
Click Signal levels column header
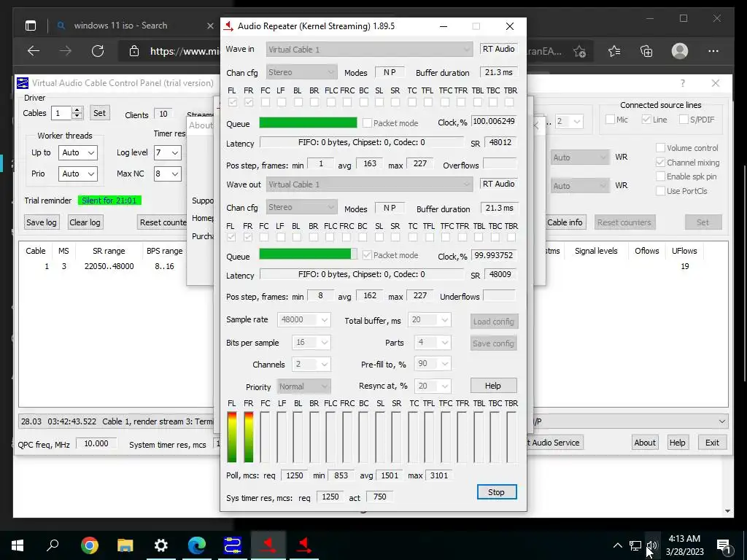click(x=596, y=251)
